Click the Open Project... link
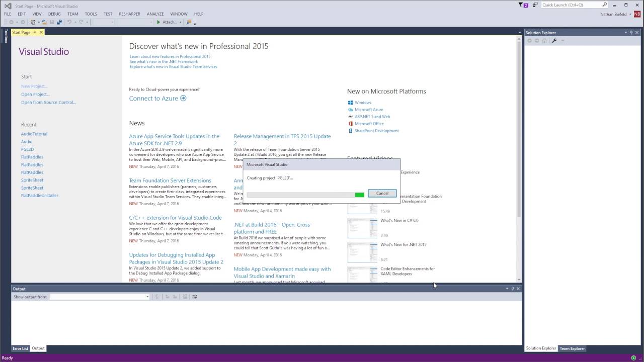 pos(35,95)
